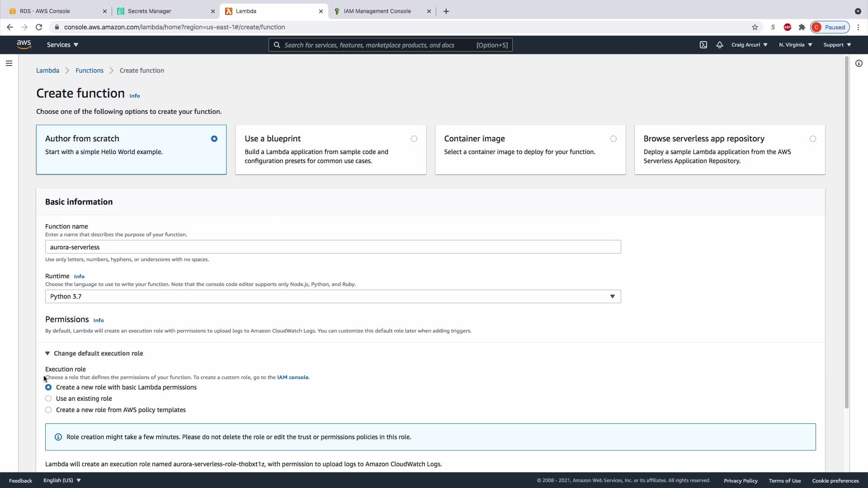Click the AWS logo home icon

[x=24, y=44]
